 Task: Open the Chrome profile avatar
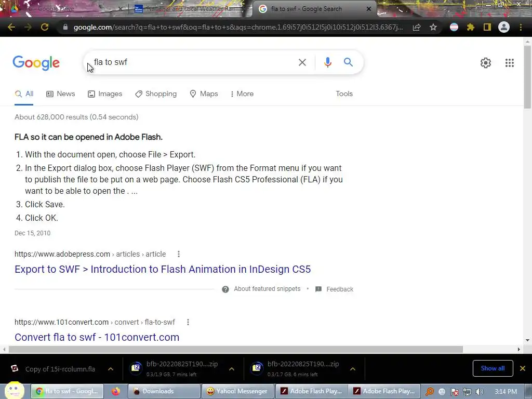(504, 27)
